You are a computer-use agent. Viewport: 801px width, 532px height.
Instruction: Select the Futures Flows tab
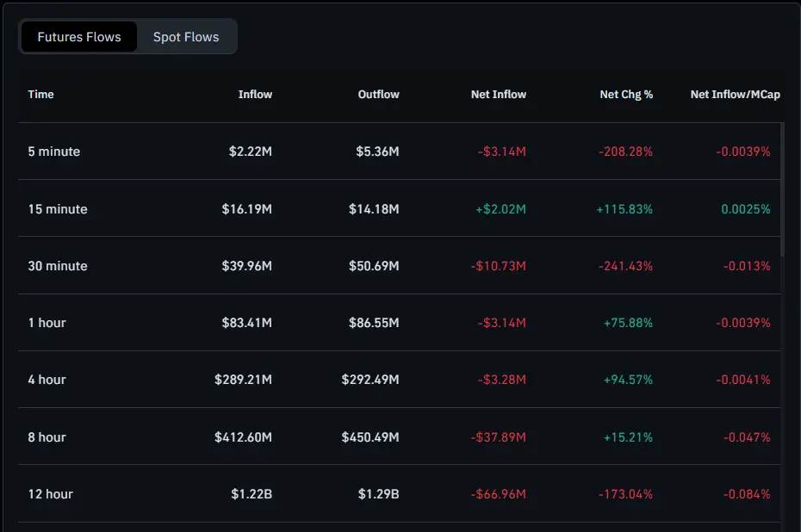pos(78,36)
